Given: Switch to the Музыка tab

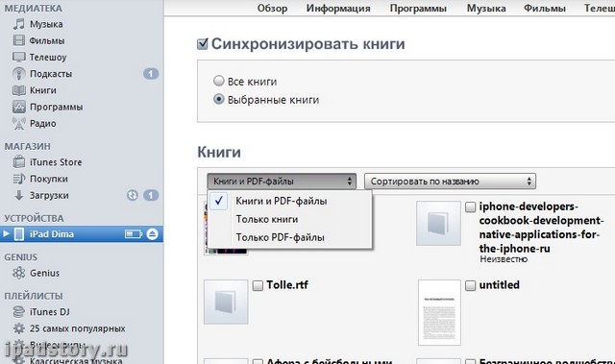Looking at the screenshot, I should tap(486, 9).
